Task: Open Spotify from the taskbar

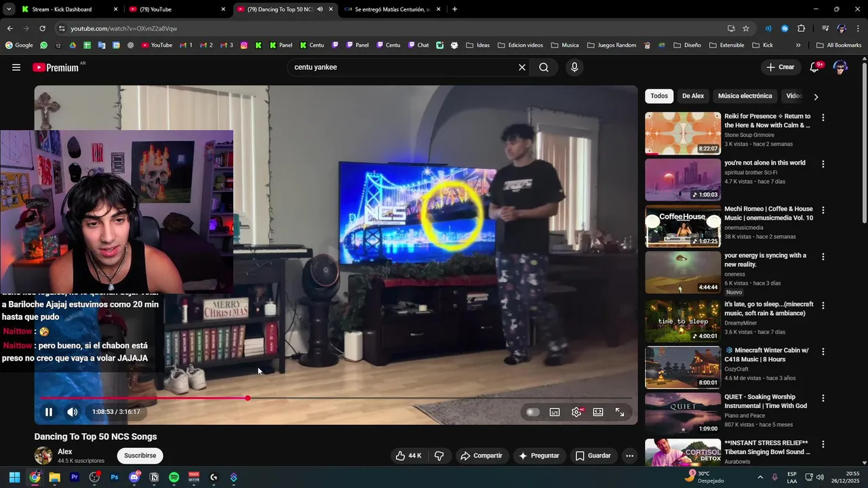Action: [x=174, y=477]
